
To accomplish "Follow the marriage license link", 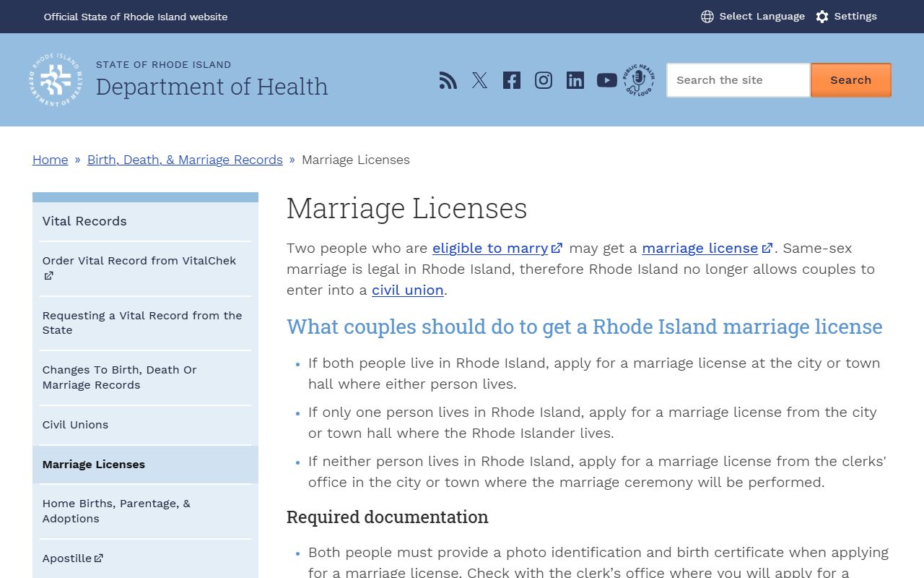I will point(707,248).
